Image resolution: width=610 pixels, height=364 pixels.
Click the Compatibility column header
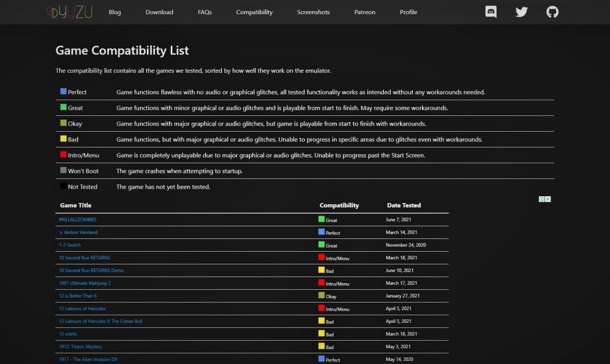click(339, 205)
